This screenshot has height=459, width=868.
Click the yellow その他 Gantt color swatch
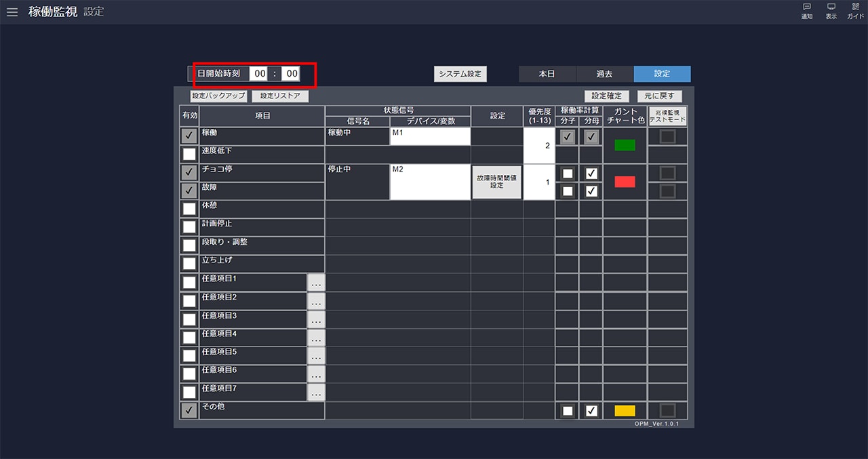625,411
